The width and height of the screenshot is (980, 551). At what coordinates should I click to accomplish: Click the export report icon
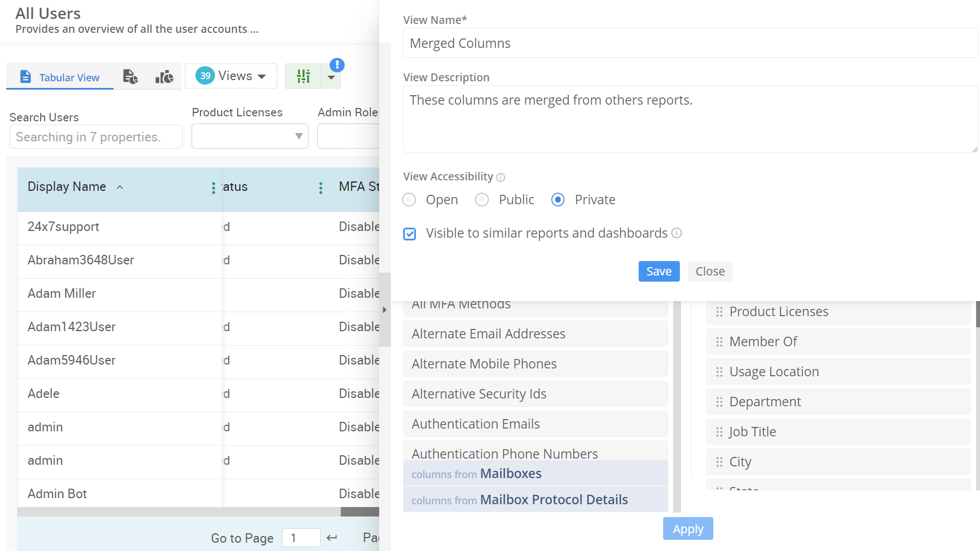pos(130,77)
